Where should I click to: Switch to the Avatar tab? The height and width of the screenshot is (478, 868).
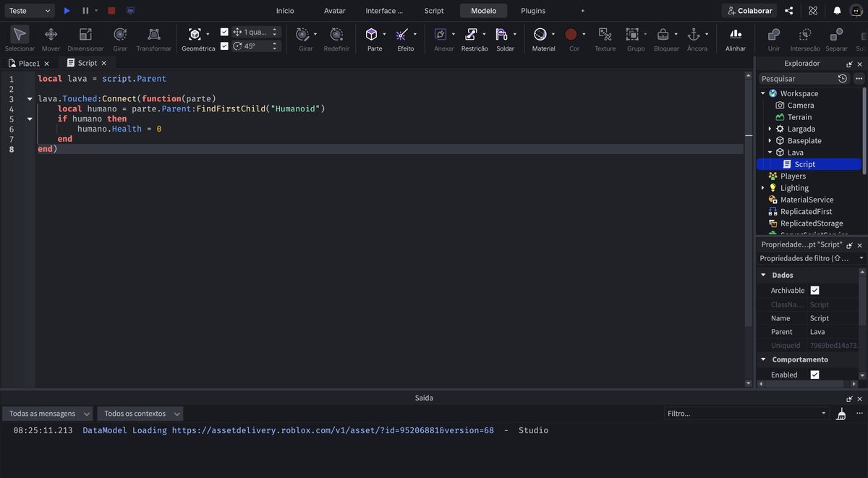[x=335, y=11]
